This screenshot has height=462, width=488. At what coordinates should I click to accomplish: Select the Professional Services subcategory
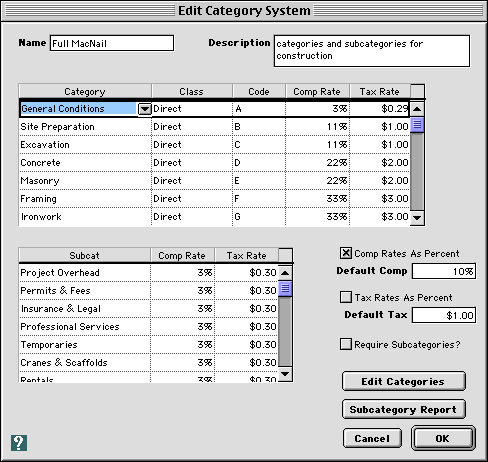(85, 327)
